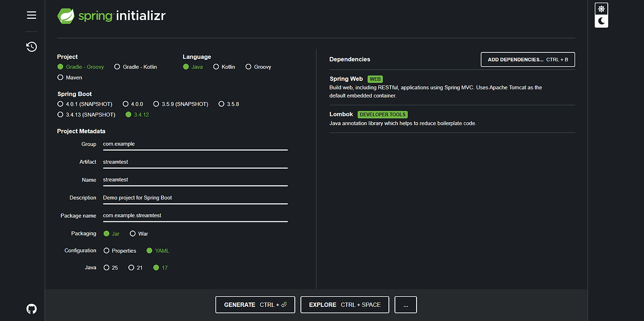The width and height of the screenshot is (644, 321).
Task: Select Java version 21
Action: pos(135,268)
